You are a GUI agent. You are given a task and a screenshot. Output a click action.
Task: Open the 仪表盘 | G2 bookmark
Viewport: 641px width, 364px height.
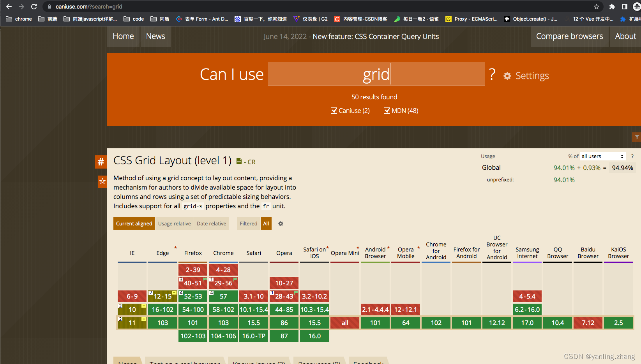pyautogui.click(x=311, y=19)
